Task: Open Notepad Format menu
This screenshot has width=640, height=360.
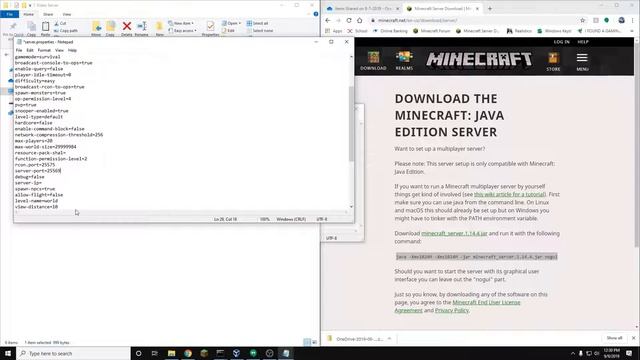Action: pos(44,50)
